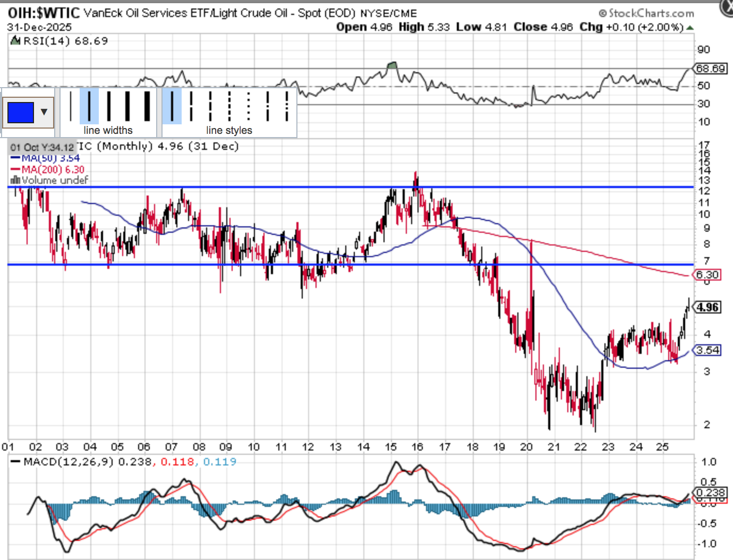Select the sixth line style, dash-dot
733x560 pixels.
click(268, 106)
